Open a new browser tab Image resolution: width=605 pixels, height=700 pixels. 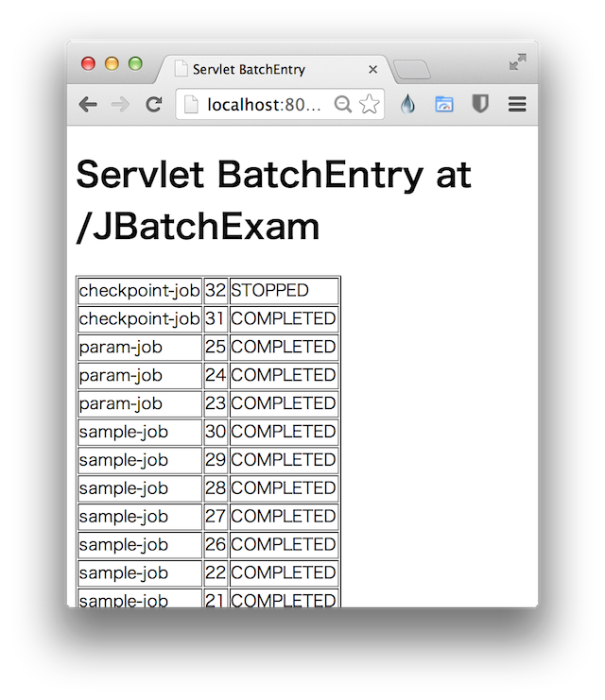(412, 70)
